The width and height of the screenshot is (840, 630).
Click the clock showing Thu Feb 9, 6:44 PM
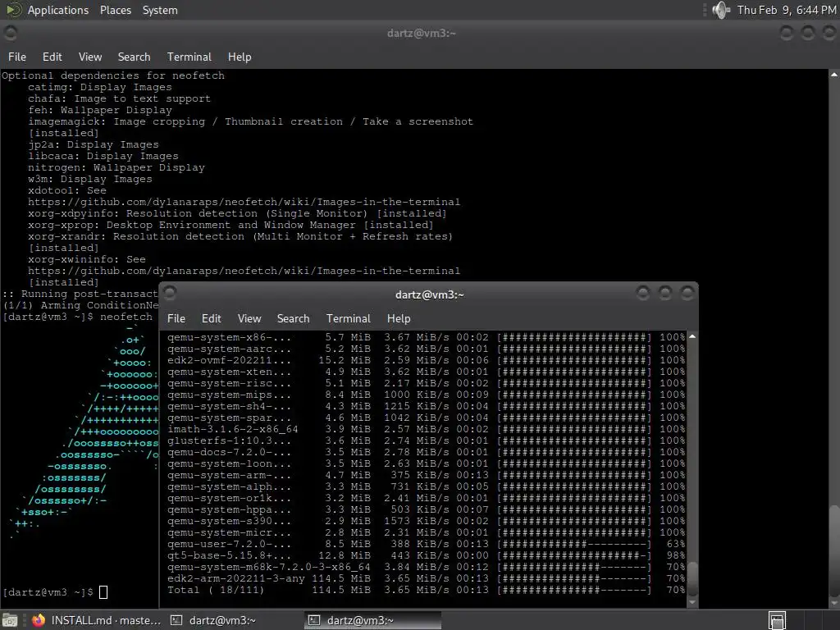click(x=787, y=10)
